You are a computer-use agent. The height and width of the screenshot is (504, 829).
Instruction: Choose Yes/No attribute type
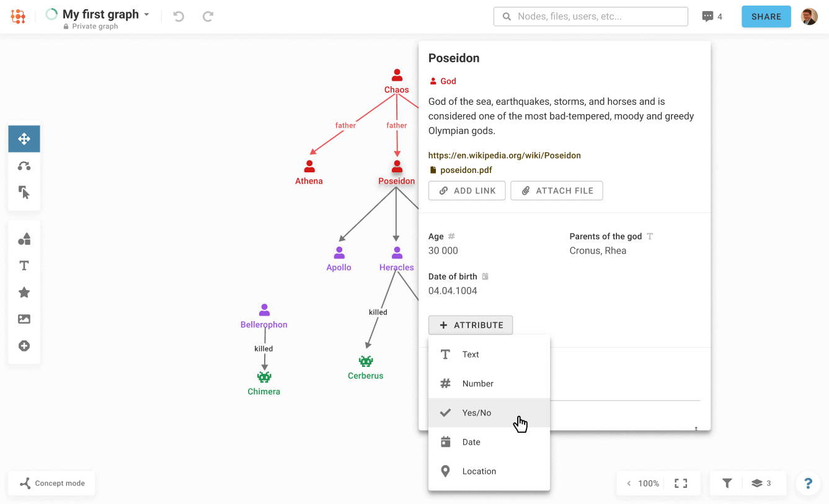(x=477, y=412)
